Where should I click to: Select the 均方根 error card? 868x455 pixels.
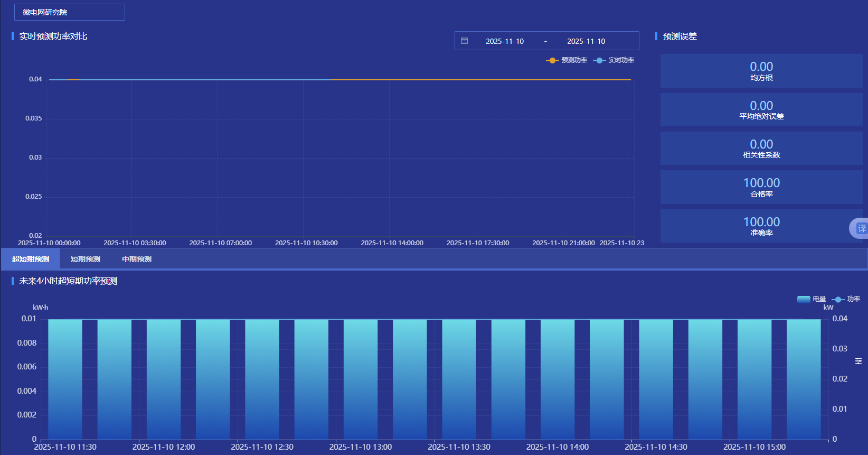761,71
